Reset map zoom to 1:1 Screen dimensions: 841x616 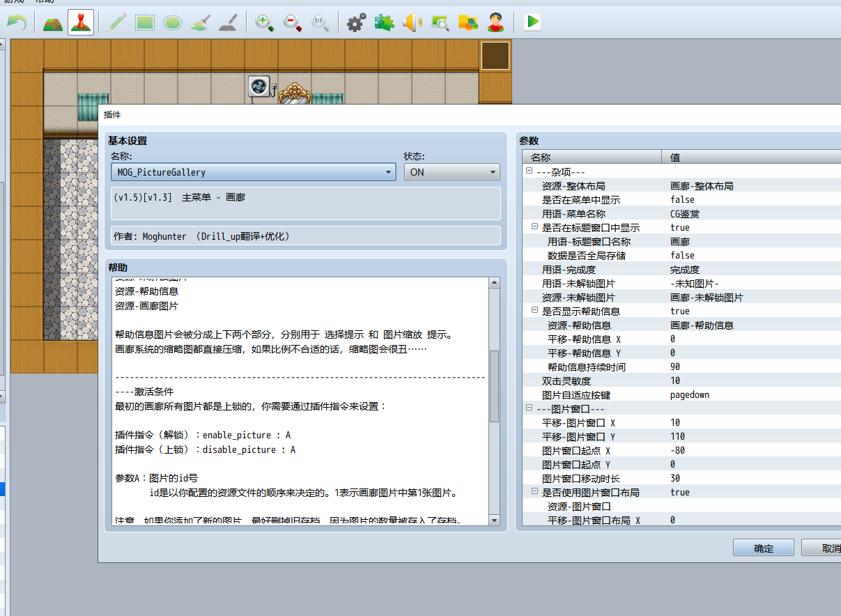coord(321,22)
